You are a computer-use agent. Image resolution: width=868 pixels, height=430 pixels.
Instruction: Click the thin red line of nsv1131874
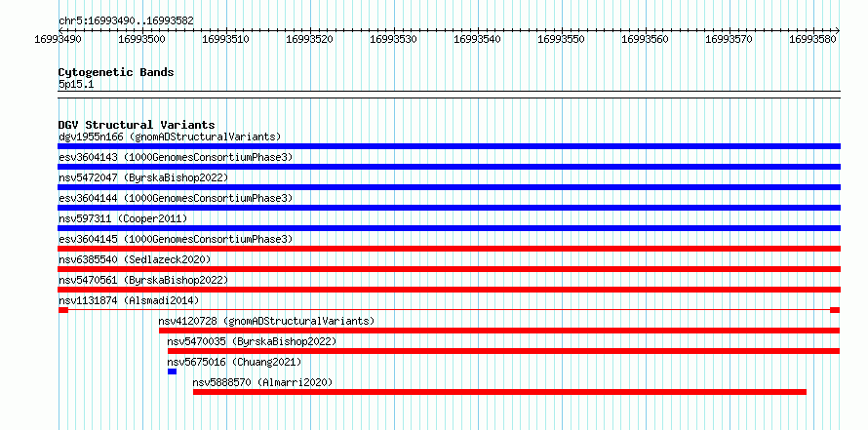pos(449,310)
